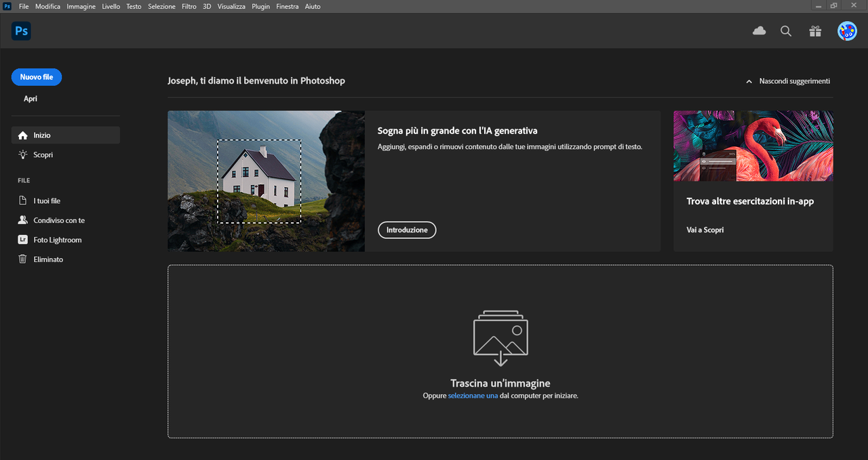Click the Introduzione button
The image size is (868, 460).
click(x=407, y=230)
